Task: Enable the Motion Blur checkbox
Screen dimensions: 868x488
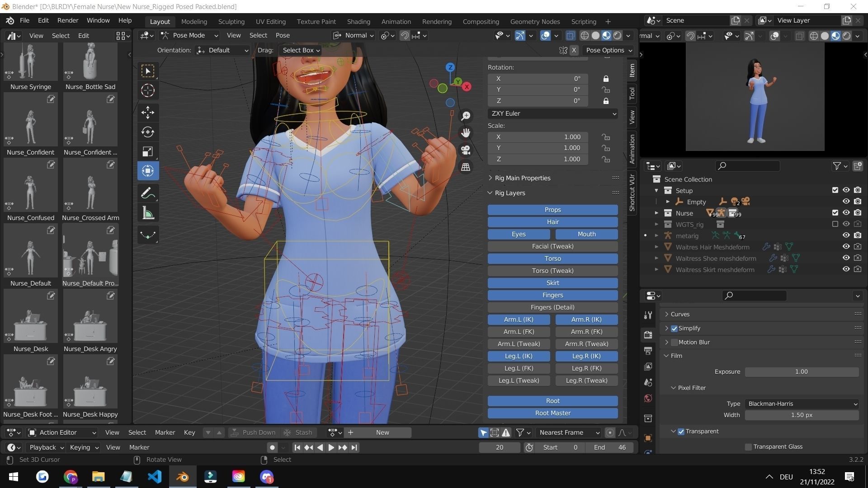Action: pyautogui.click(x=674, y=343)
